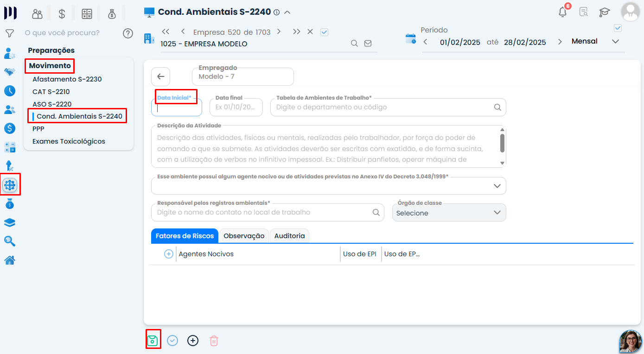Open the help question mark icon
This screenshot has width=644, height=354.
point(128,33)
